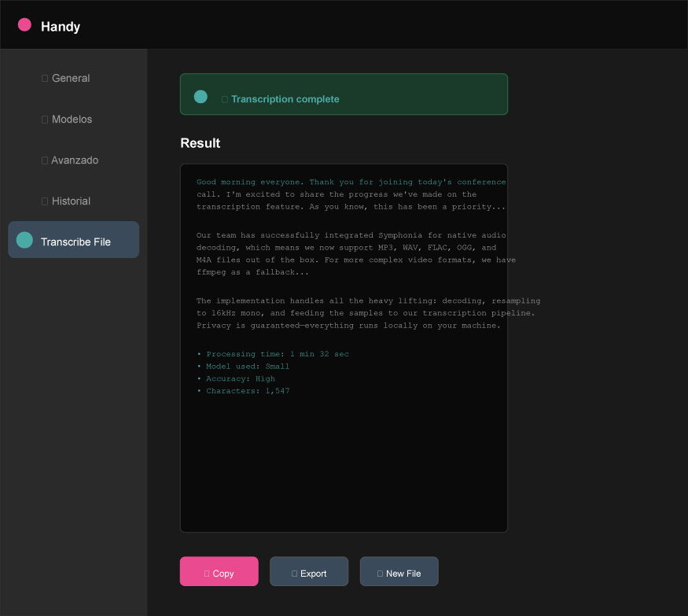Viewport: 688px width, 616px height.
Task: Click the pink Handy logo dot
Action: [24, 24]
